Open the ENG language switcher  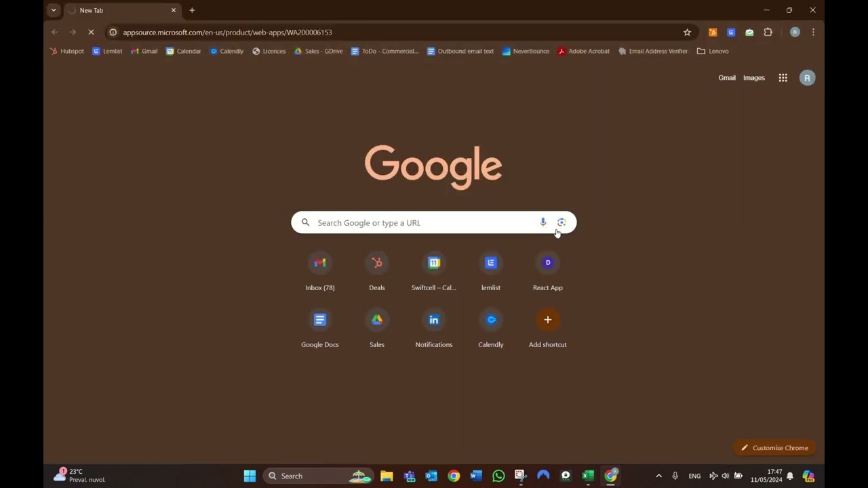(x=694, y=476)
